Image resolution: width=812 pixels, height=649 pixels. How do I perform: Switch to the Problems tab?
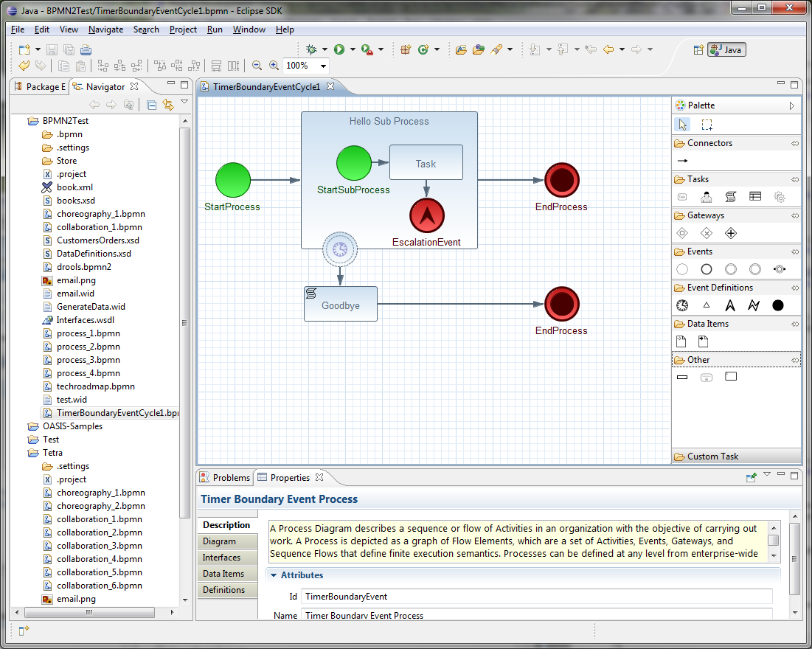coord(224,477)
